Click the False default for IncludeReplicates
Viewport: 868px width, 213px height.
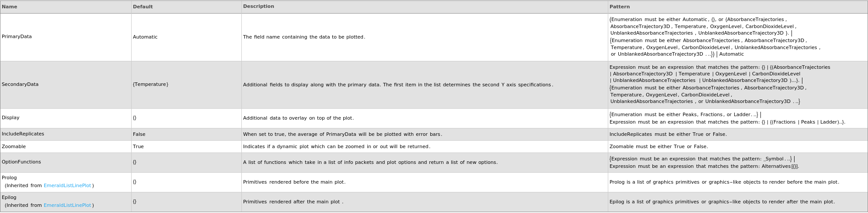point(139,135)
